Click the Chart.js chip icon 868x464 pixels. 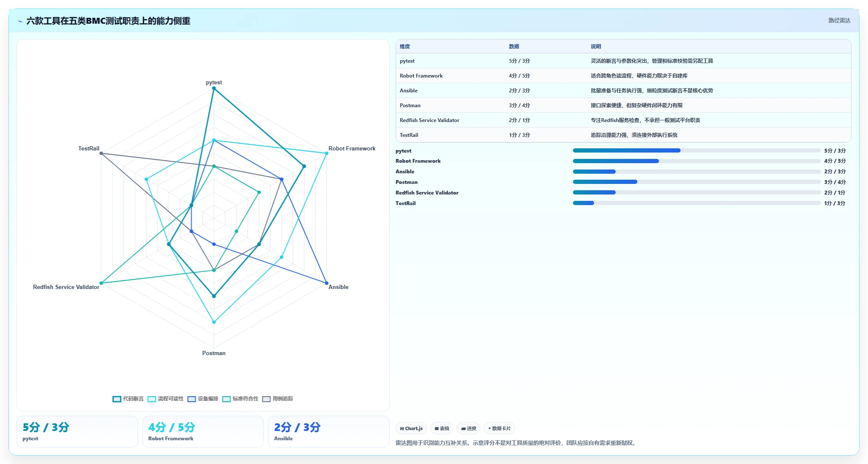tap(402, 428)
